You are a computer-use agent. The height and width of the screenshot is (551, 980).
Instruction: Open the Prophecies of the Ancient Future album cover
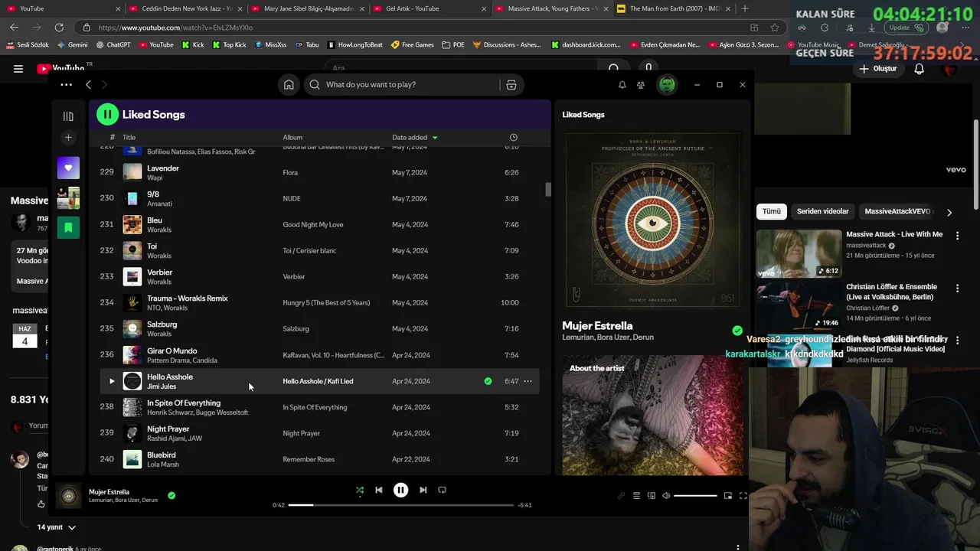coord(652,220)
